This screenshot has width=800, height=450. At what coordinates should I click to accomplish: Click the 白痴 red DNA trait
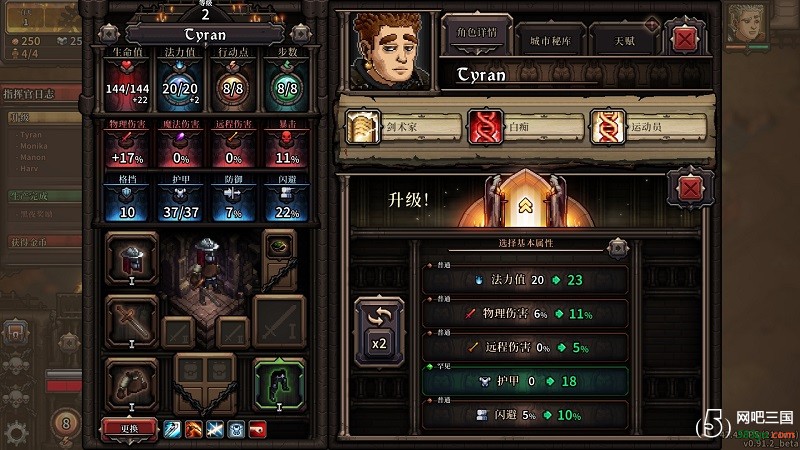click(485, 127)
